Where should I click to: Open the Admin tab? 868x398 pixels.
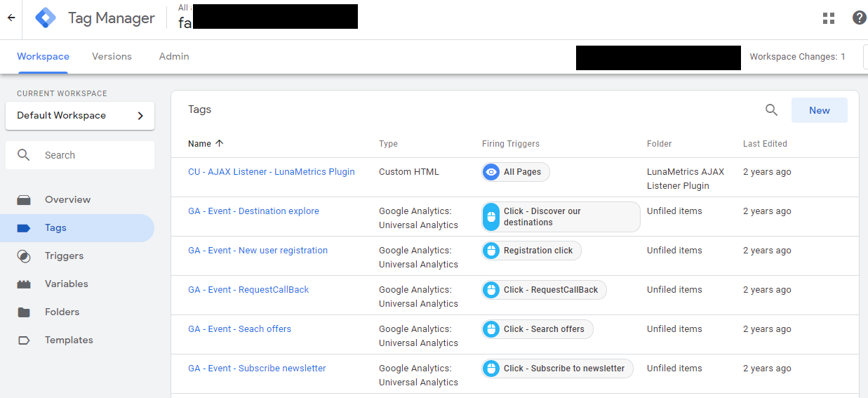[174, 56]
